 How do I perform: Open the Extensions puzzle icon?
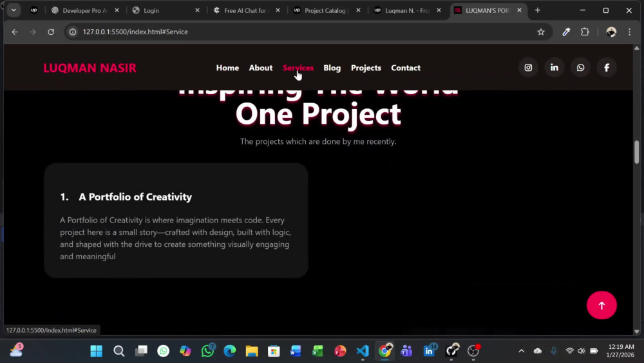pos(585,32)
